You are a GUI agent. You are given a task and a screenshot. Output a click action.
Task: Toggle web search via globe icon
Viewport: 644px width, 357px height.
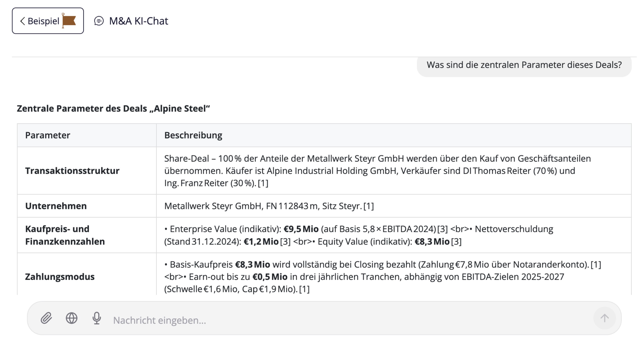click(72, 318)
